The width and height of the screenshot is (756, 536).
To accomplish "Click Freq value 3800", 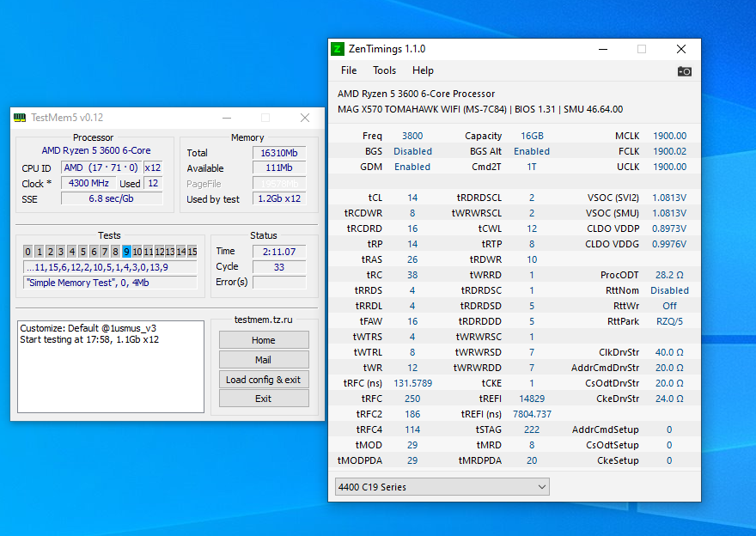I will pyautogui.click(x=412, y=136).
